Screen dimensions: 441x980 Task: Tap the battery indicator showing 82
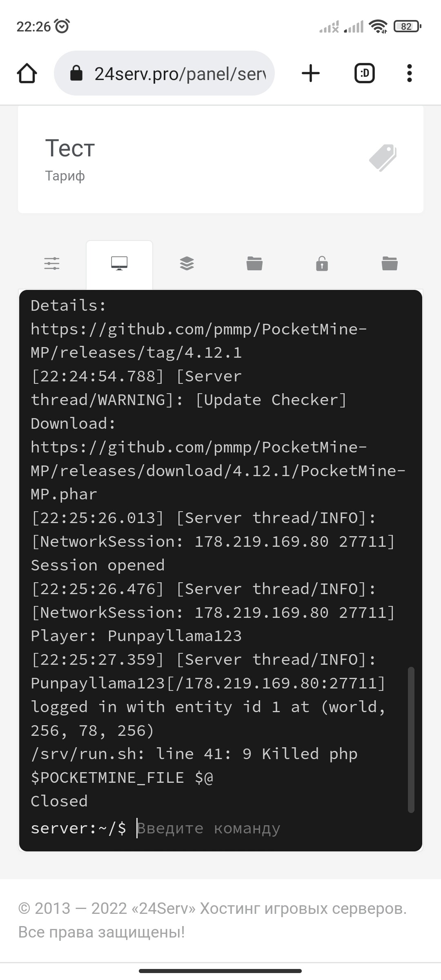[407, 27]
